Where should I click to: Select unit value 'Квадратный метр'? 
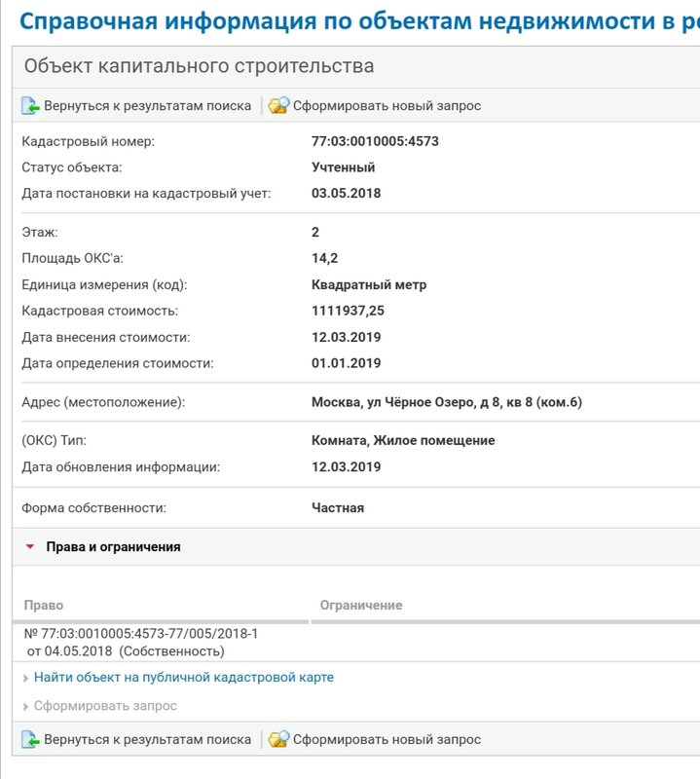click(369, 284)
